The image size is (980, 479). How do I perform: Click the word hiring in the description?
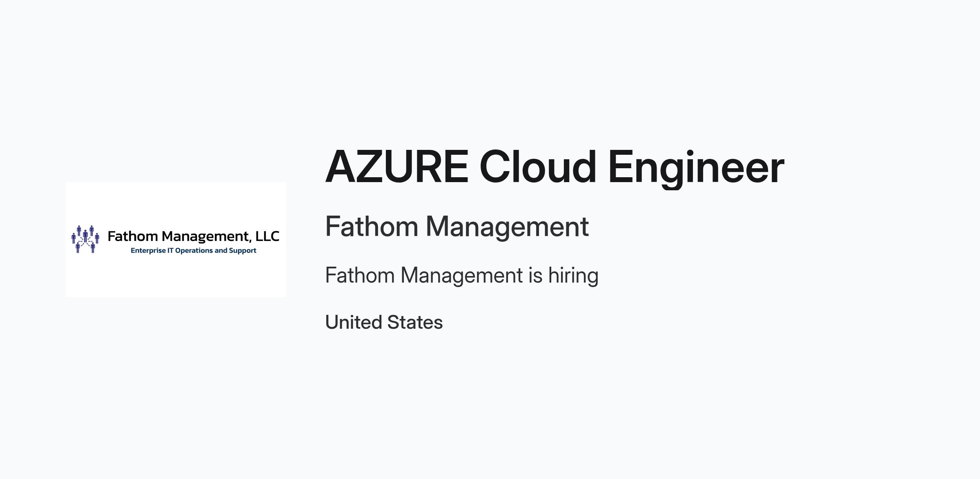573,276
